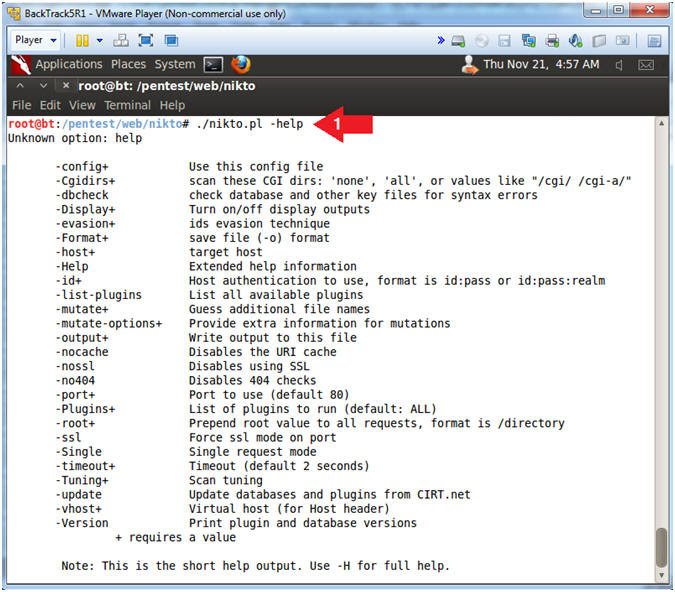Expand the power options arrow beside pause

pyautogui.click(x=100, y=40)
